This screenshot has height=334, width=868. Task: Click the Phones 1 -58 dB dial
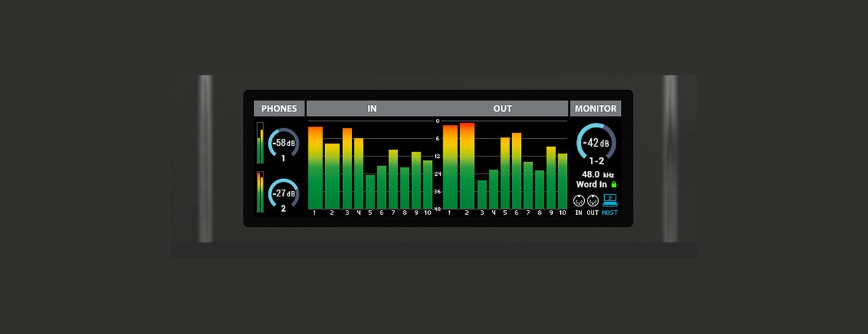[x=284, y=143]
